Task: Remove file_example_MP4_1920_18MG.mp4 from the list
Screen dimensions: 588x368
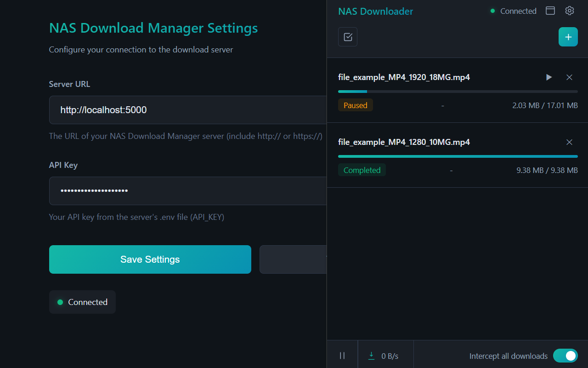Action: tap(569, 77)
